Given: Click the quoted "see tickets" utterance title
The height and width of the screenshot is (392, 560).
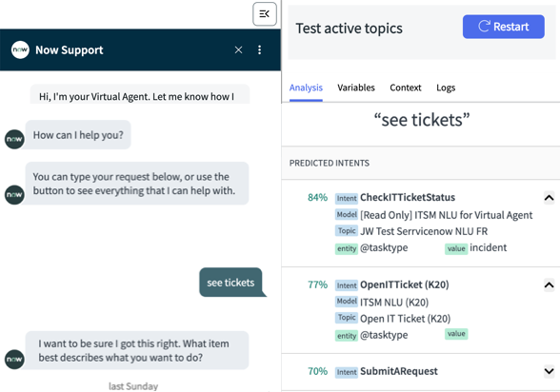Looking at the screenshot, I should pos(421,120).
